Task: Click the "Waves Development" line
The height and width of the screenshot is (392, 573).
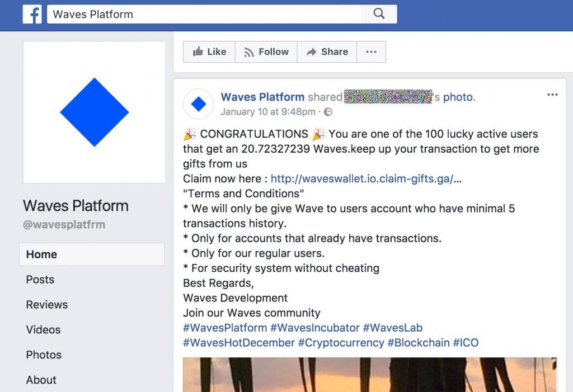Action: tap(236, 298)
